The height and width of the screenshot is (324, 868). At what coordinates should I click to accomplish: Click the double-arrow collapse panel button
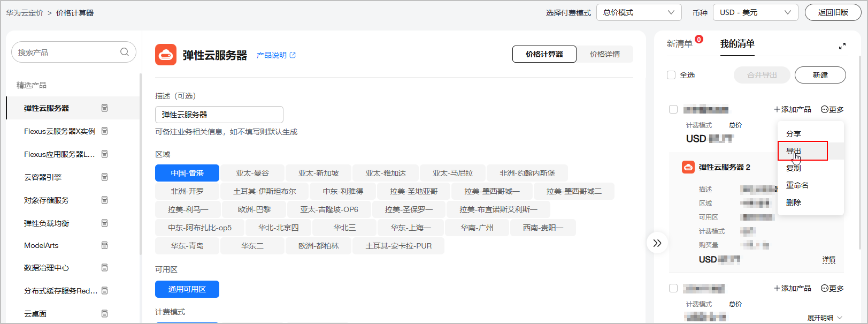657,243
